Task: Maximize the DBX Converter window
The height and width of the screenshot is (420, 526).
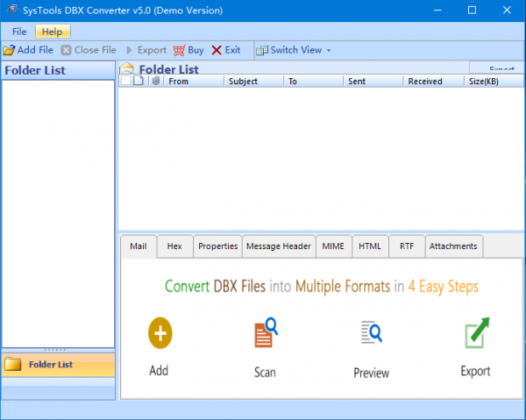Action: [x=472, y=11]
